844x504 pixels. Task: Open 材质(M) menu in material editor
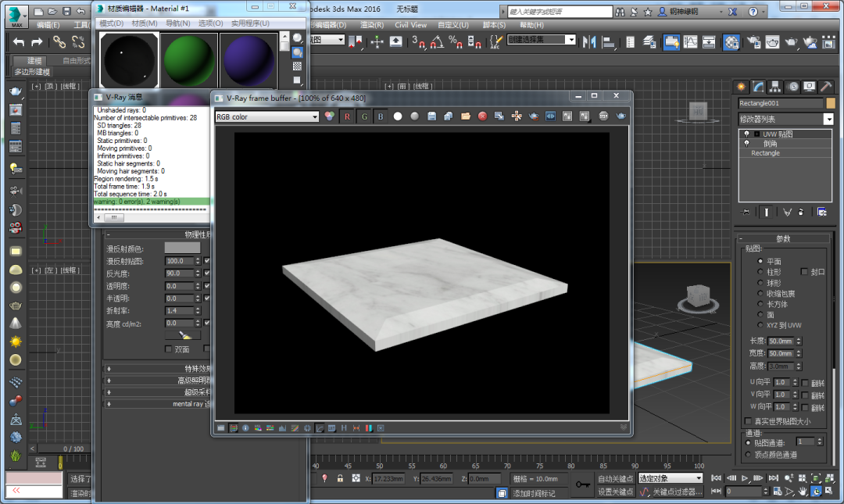(x=145, y=23)
